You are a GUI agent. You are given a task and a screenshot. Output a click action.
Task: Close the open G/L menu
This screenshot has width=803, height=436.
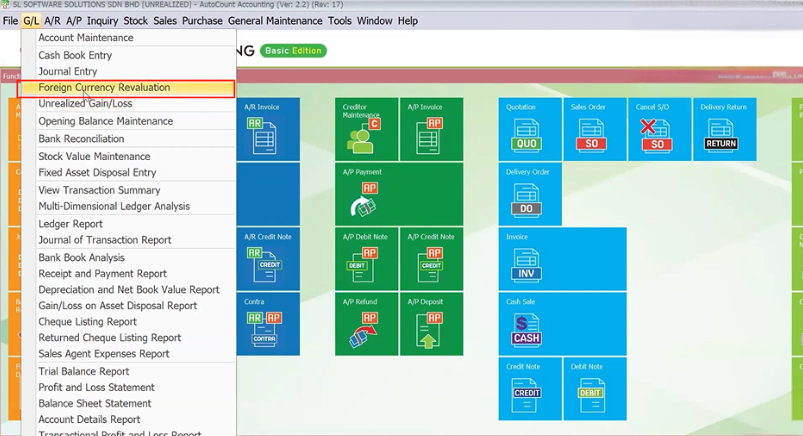[x=31, y=21]
